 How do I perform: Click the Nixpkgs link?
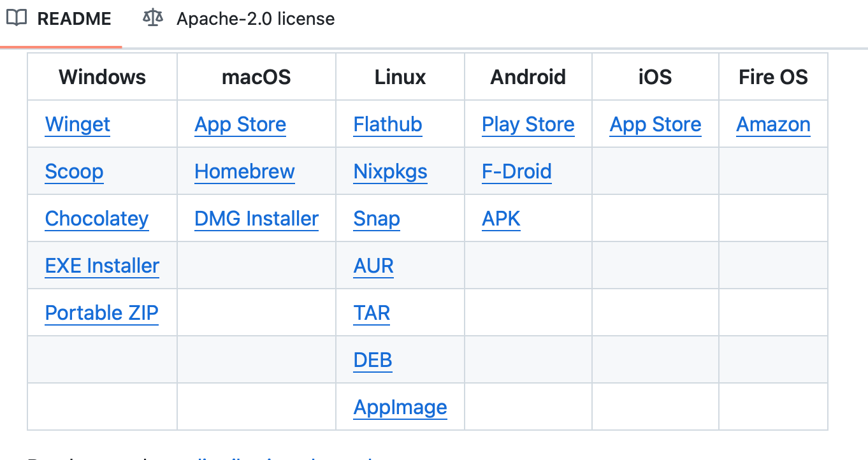pyautogui.click(x=390, y=171)
